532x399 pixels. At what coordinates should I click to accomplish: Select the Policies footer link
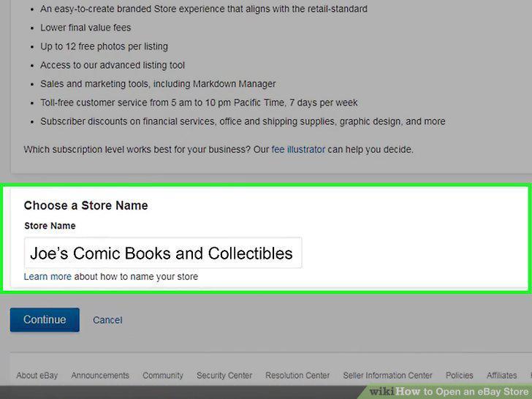tap(460, 376)
